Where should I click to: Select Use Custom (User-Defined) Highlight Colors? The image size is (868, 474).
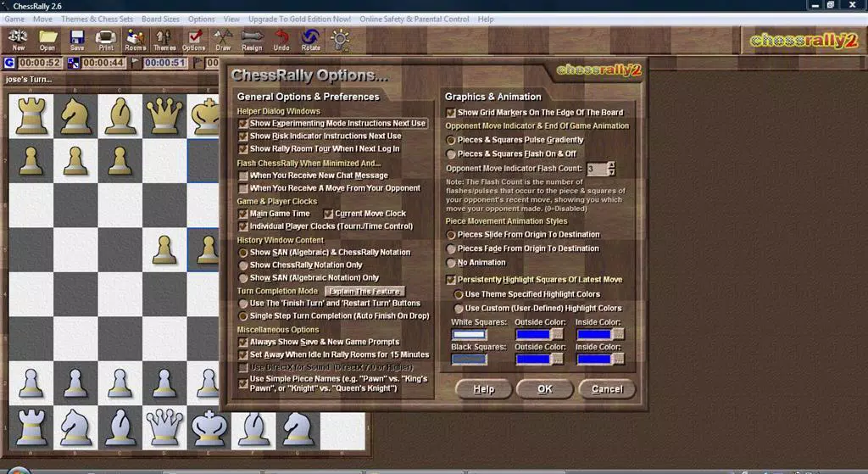coord(459,309)
